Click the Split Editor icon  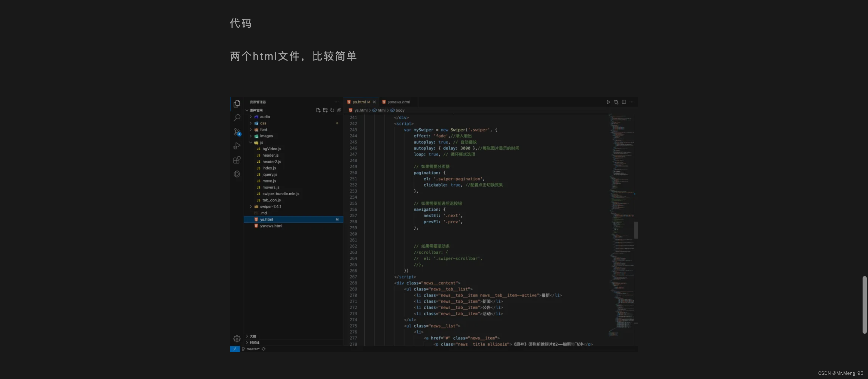coord(624,102)
